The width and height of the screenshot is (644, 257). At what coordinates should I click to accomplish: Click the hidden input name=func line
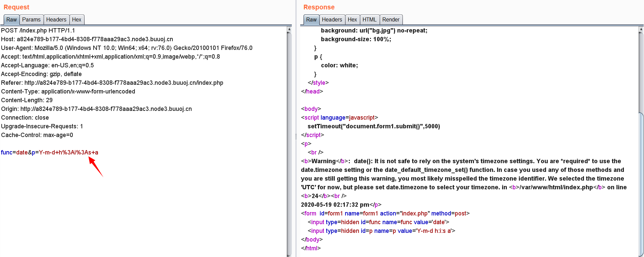(378, 222)
